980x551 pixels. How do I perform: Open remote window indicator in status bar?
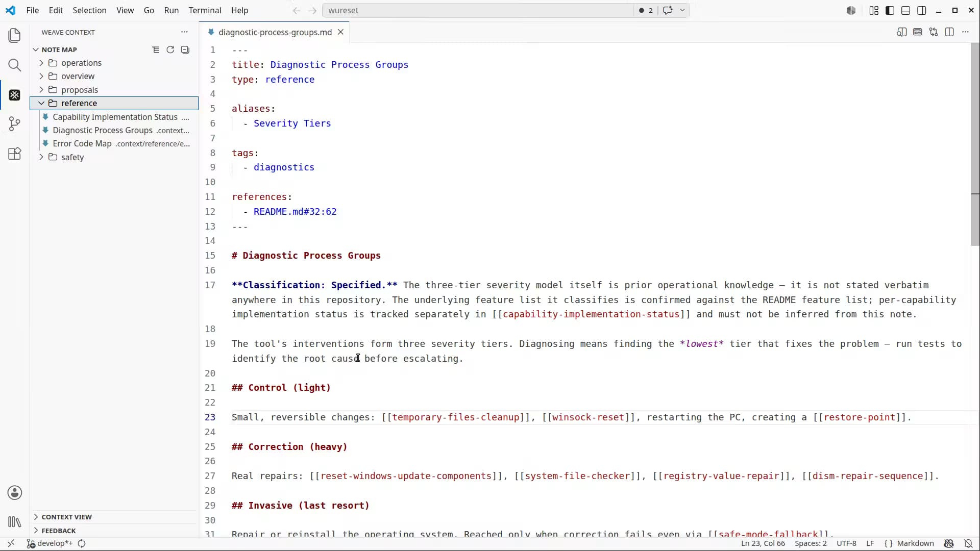11,543
